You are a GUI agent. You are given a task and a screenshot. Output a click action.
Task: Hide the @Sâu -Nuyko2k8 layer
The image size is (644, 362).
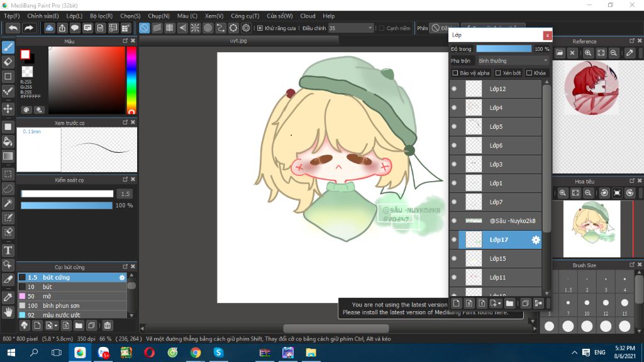[x=454, y=221]
